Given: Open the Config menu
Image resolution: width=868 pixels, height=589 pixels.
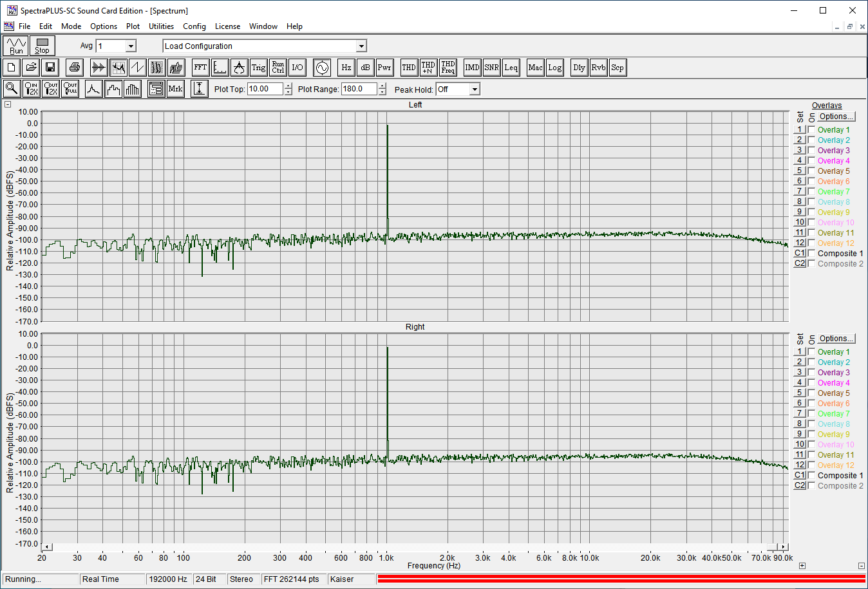Looking at the screenshot, I should (x=194, y=26).
